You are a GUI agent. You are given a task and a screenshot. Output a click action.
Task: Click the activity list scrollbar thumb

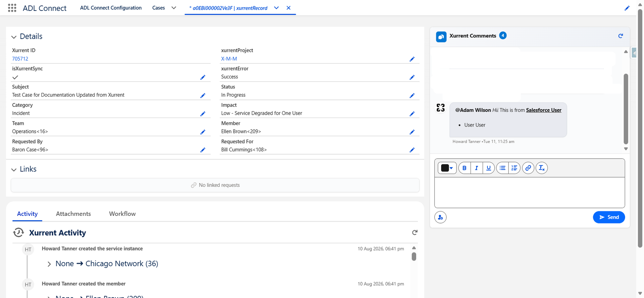pos(414,257)
